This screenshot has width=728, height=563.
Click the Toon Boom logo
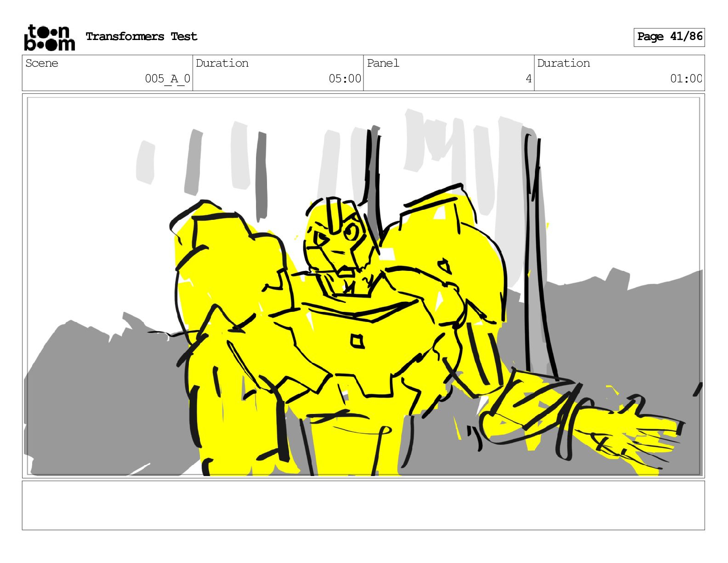[x=49, y=37]
